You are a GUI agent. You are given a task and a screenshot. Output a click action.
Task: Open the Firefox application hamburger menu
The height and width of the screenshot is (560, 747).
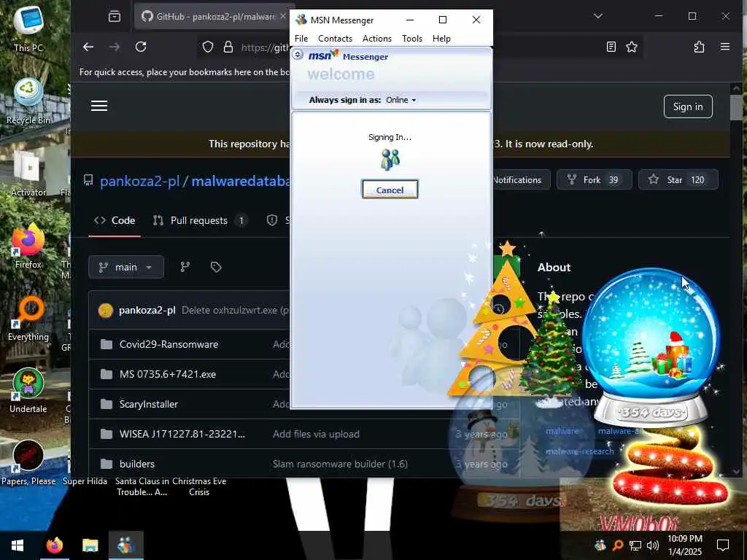point(725,47)
